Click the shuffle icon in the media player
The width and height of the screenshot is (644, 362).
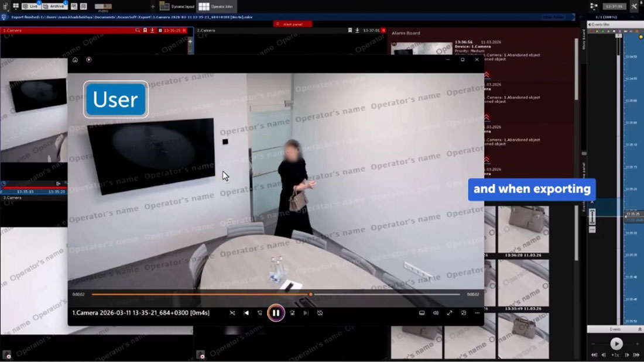point(232,313)
